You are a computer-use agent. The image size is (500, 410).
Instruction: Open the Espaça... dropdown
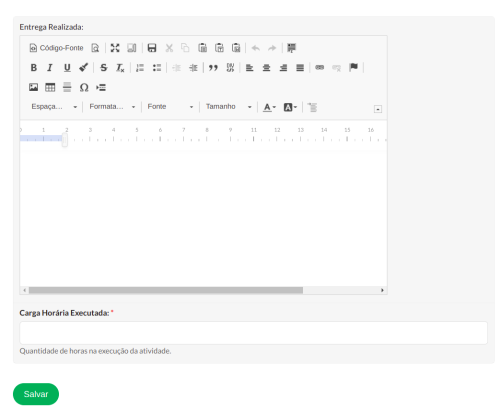pyautogui.click(x=54, y=107)
